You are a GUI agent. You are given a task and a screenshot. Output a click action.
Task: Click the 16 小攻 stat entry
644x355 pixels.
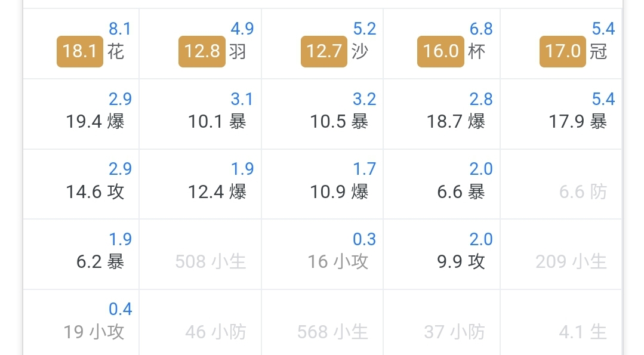338,261
